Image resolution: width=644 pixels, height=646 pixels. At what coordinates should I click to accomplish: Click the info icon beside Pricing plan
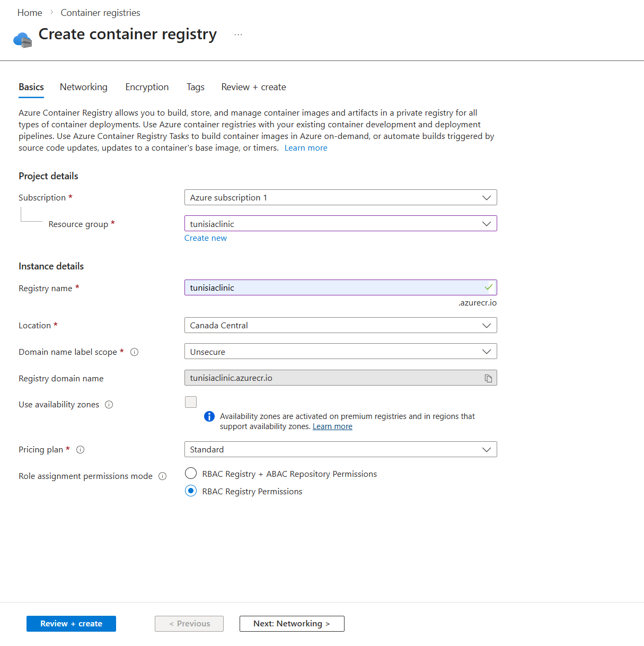click(80, 450)
